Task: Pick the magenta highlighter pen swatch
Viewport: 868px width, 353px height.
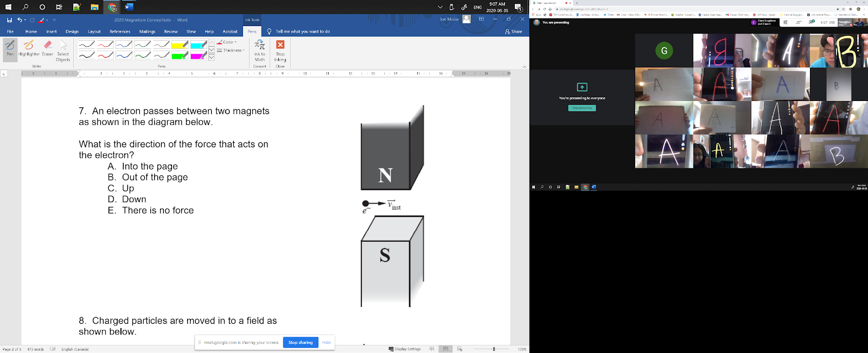Action: pos(199,55)
